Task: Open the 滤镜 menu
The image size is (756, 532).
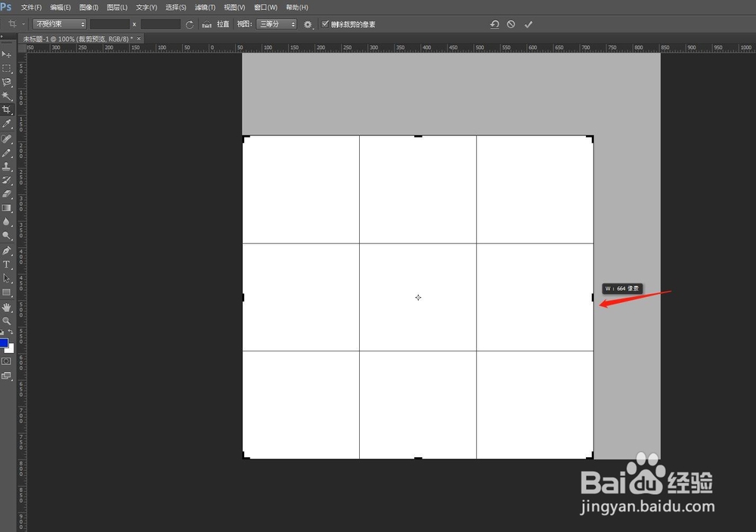Action: click(x=205, y=7)
